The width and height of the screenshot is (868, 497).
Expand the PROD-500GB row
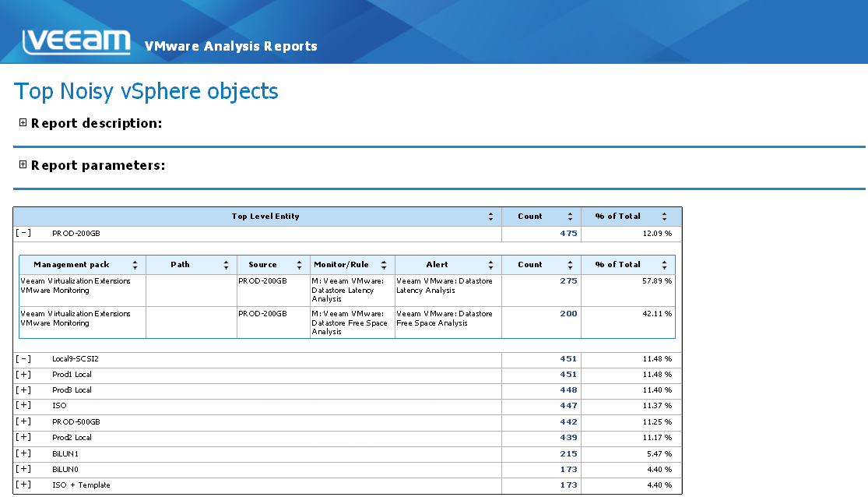coord(23,421)
